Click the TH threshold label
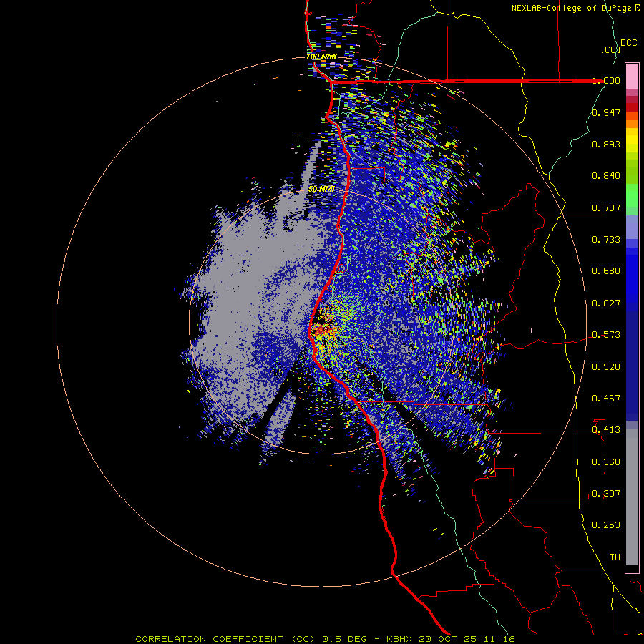The height and width of the screenshot is (644, 644). 615,557
